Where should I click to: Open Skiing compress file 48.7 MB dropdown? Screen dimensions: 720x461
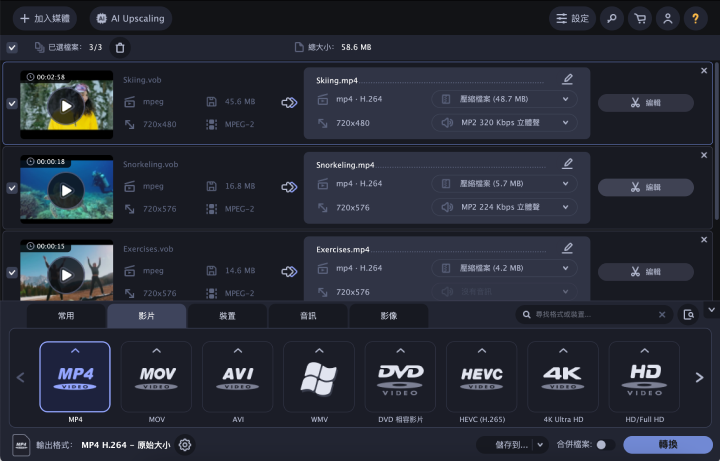pos(504,99)
